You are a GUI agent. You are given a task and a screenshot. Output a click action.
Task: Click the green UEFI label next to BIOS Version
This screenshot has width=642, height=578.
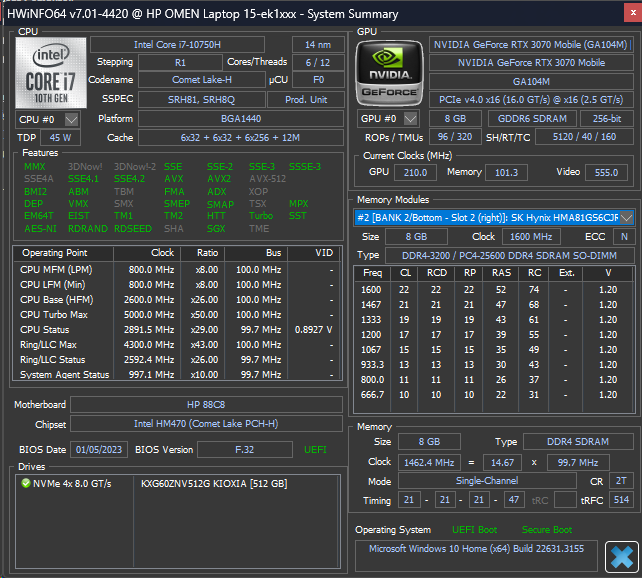tap(315, 449)
